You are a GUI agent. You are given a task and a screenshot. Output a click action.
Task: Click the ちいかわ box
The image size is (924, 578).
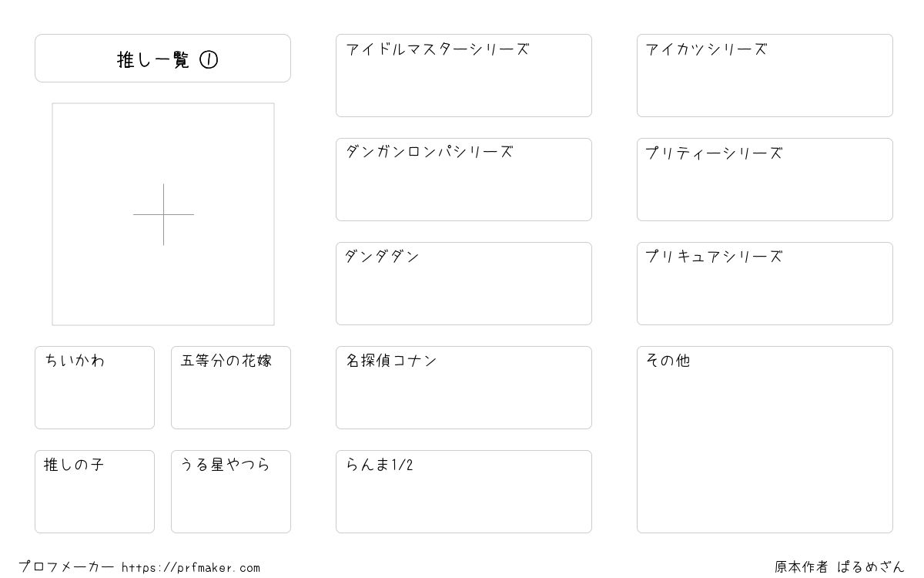tap(95, 388)
